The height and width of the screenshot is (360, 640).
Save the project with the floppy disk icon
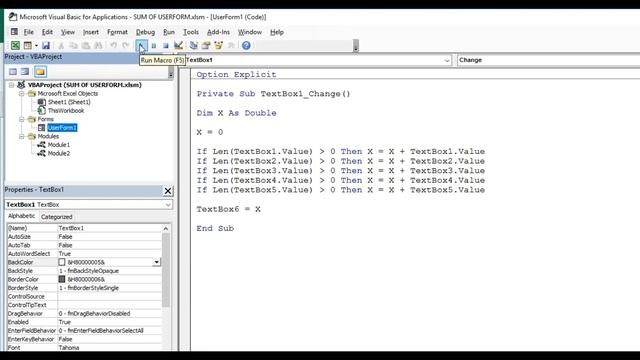[x=46, y=45]
